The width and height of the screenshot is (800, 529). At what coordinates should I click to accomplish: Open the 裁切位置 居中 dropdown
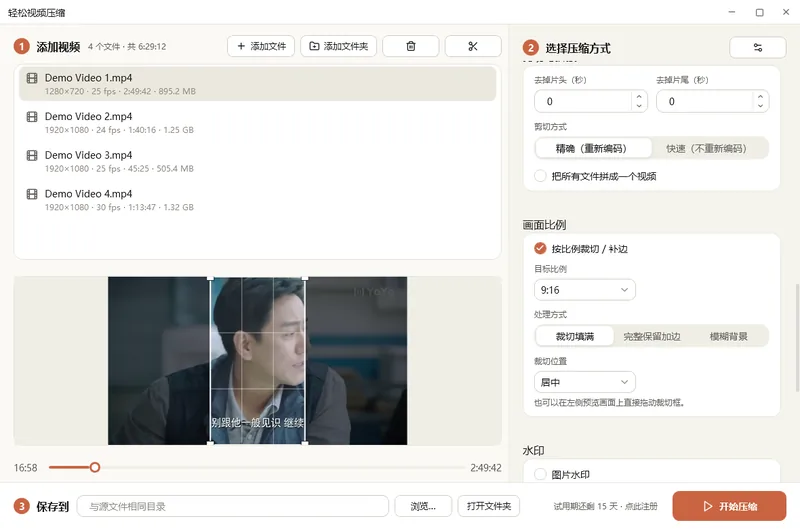(x=585, y=382)
